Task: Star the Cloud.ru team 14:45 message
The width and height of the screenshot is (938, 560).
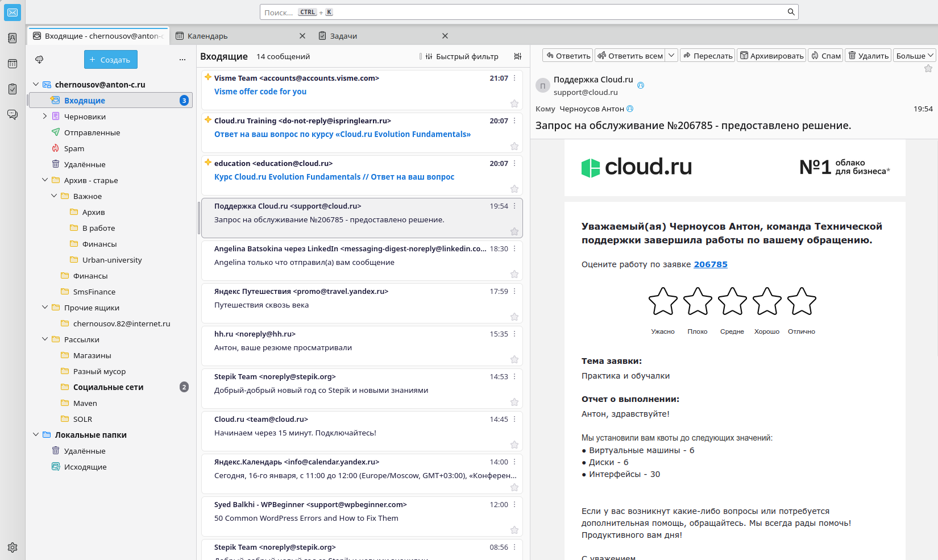Action: 514,445
